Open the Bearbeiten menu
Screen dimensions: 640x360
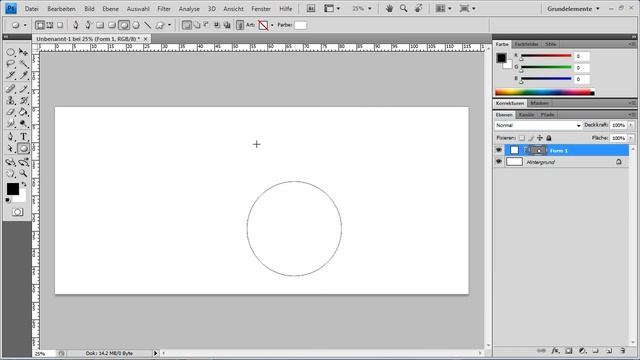coord(62,9)
